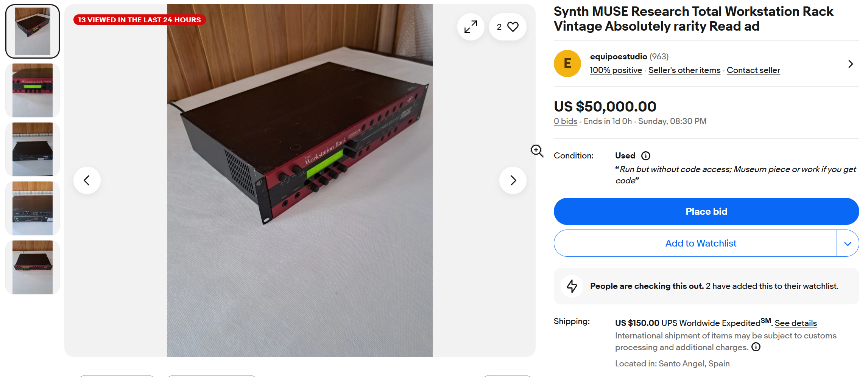Click the seller avatar E icon
The height and width of the screenshot is (377, 868).
point(567,64)
